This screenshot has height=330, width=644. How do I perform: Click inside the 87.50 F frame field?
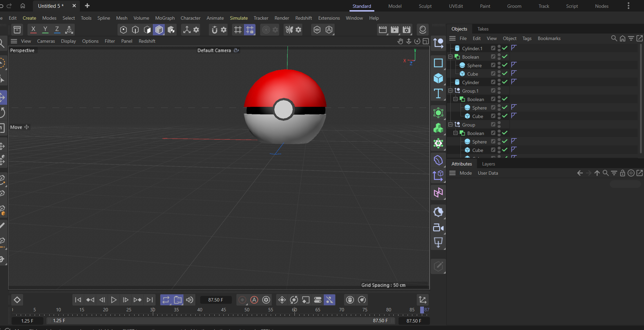(x=216, y=300)
